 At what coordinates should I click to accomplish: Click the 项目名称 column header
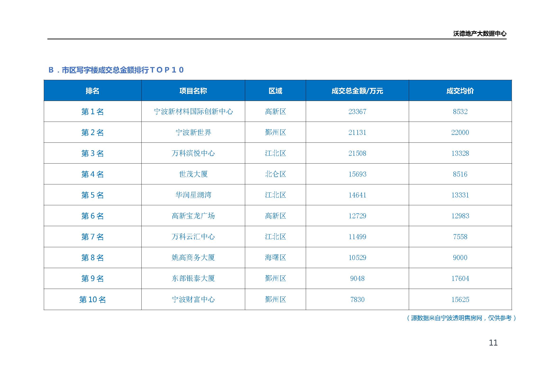[x=193, y=91]
